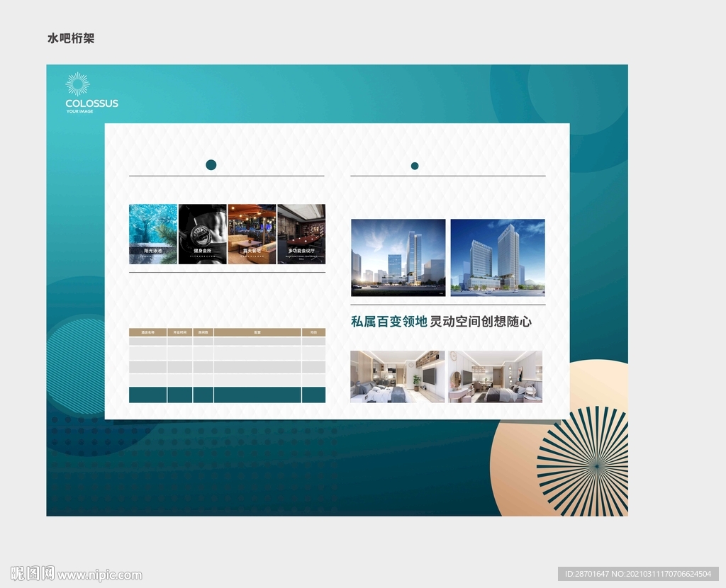The width and height of the screenshot is (726, 588).
Task: Open the 多功能会议厅 conference hall image
Action: pos(301,234)
